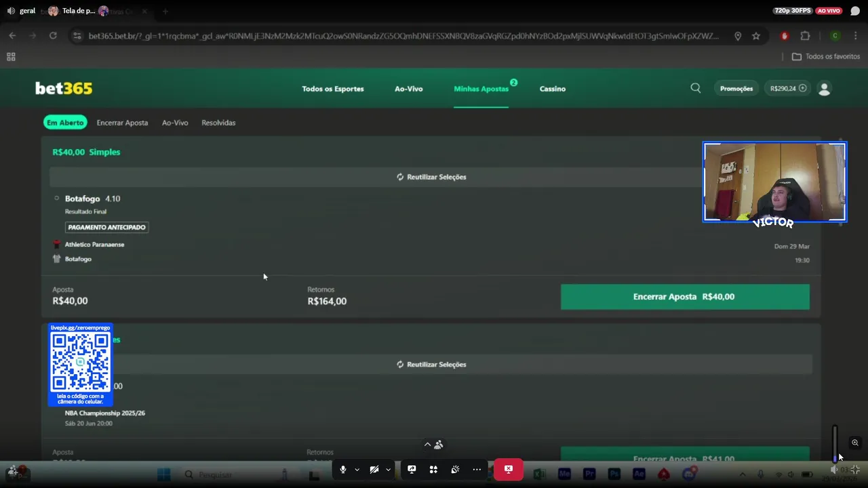The height and width of the screenshot is (488, 868).
Task: Click Promoções button
Action: 736,88
